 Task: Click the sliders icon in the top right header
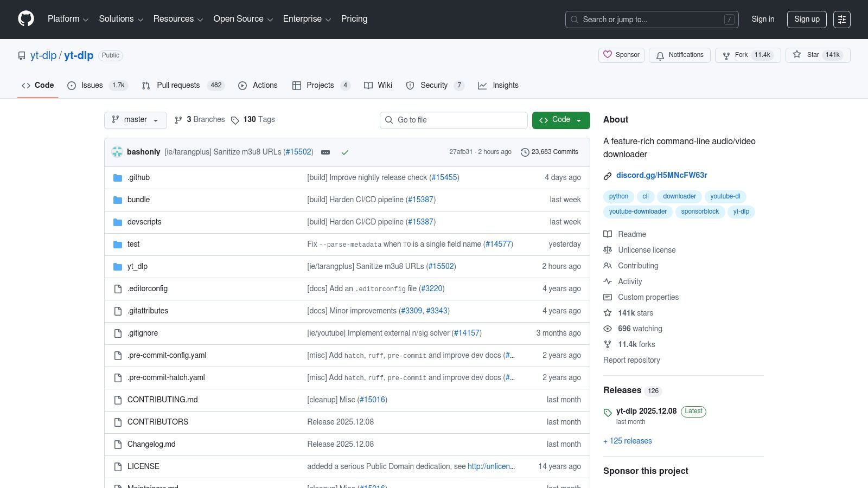(x=842, y=20)
